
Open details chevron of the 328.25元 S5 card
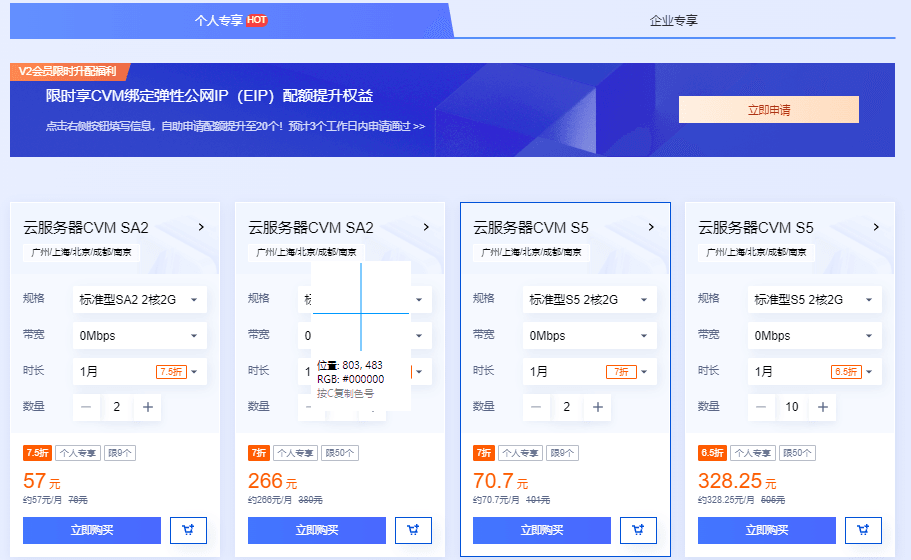[876, 227]
